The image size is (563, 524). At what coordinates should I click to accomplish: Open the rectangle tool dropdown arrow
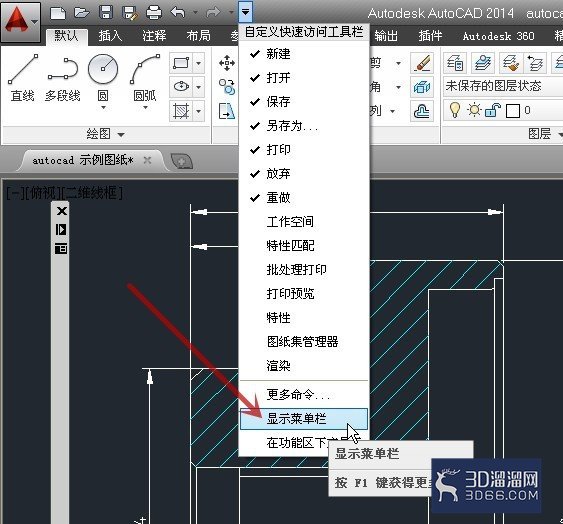(199, 64)
